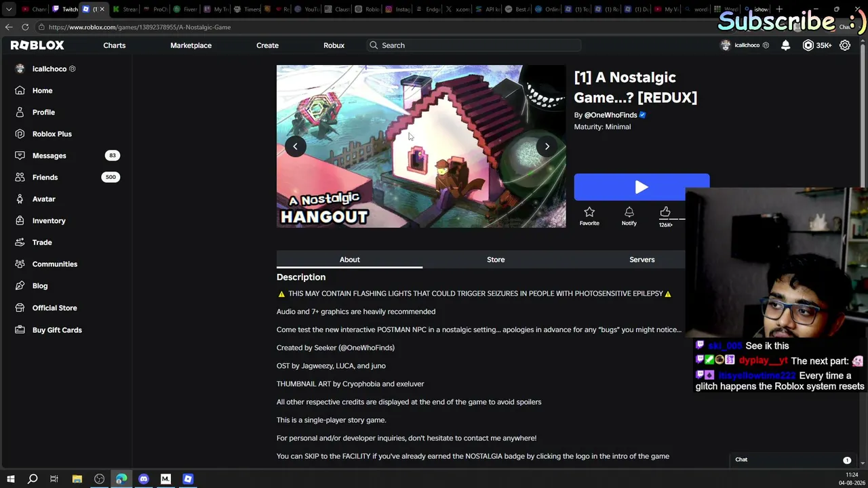Open the Roblox app from the taskbar

coord(188,479)
